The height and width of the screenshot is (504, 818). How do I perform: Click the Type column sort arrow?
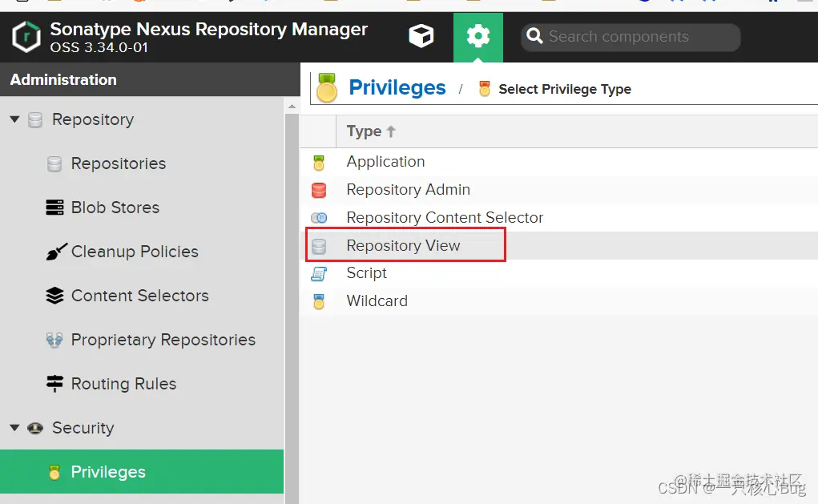pyautogui.click(x=391, y=131)
